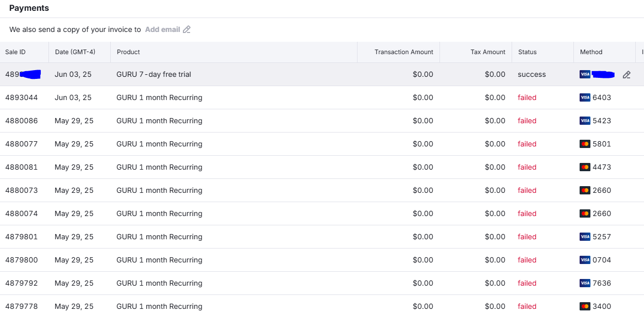Click the Visa card icon next to 0704

click(585, 260)
